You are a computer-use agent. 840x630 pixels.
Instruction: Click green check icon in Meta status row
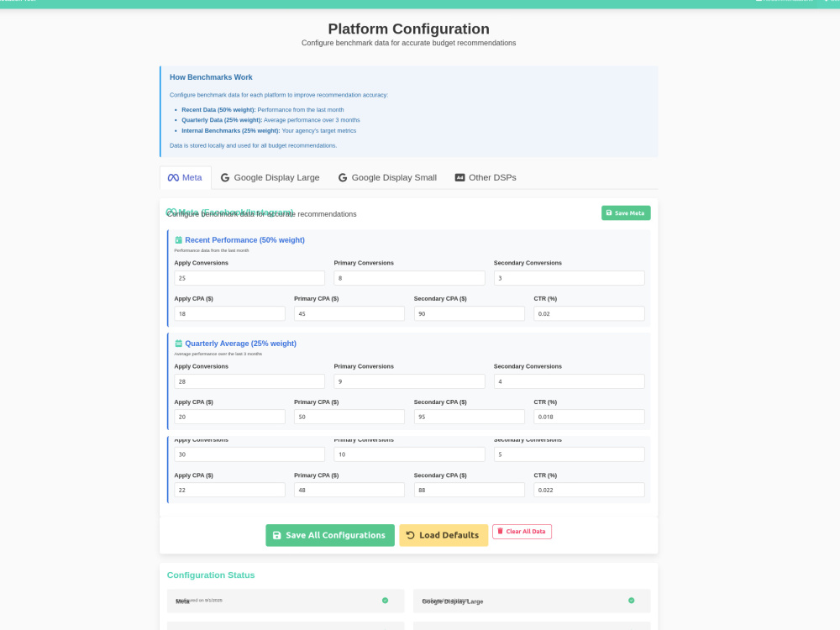point(386,601)
